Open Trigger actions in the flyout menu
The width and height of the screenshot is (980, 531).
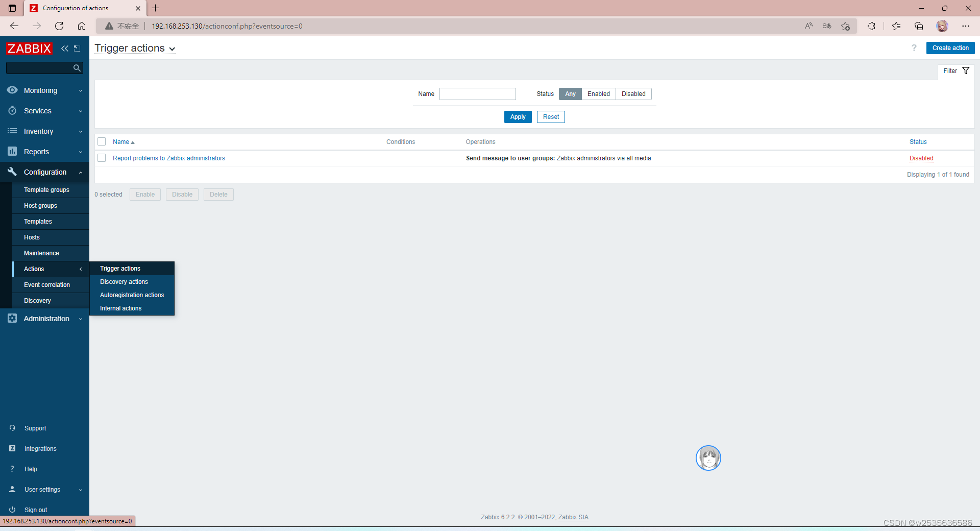tap(132, 268)
